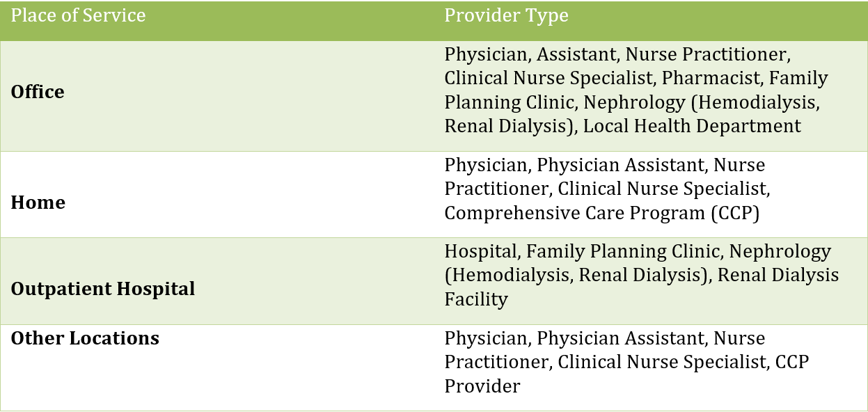Click Physician Assistant in the Home row
Viewport: 868px width, 412px height.
pyautogui.click(x=620, y=166)
